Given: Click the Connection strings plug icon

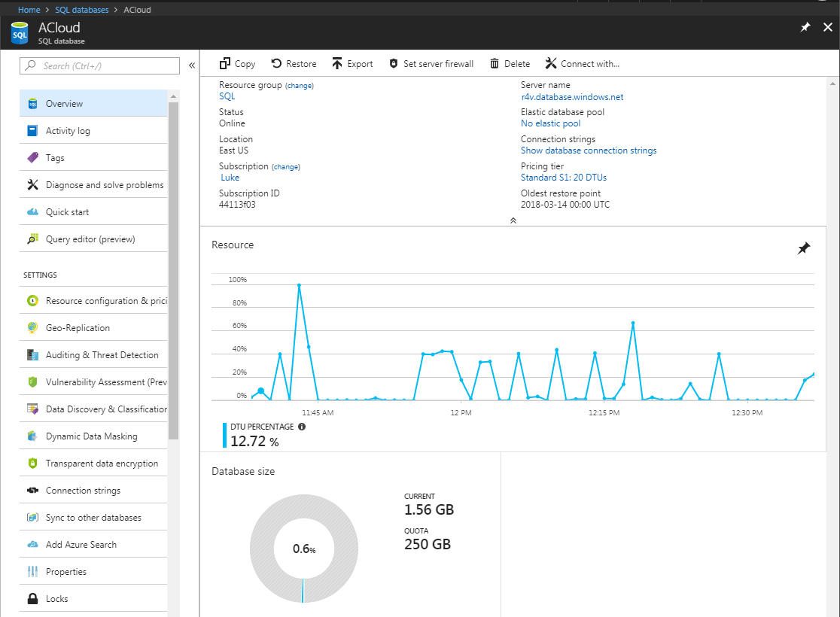Looking at the screenshot, I should [32, 490].
